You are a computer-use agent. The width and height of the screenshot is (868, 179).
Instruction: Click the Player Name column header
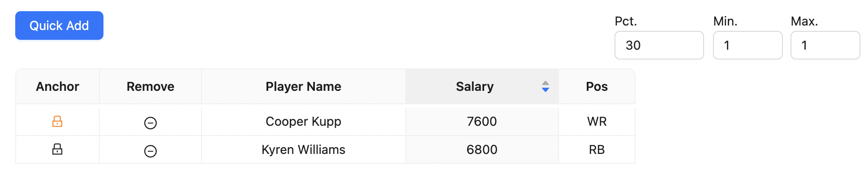point(304,86)
